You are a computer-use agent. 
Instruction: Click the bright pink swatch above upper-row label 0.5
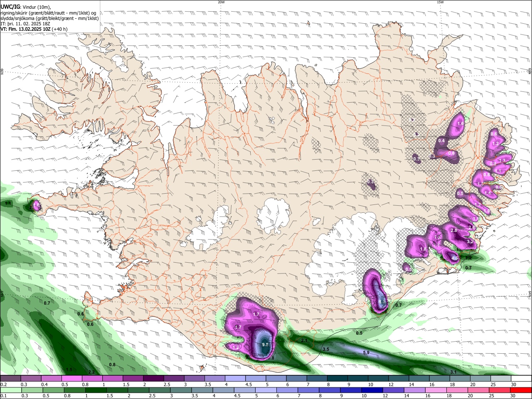[x=72, y=379]
